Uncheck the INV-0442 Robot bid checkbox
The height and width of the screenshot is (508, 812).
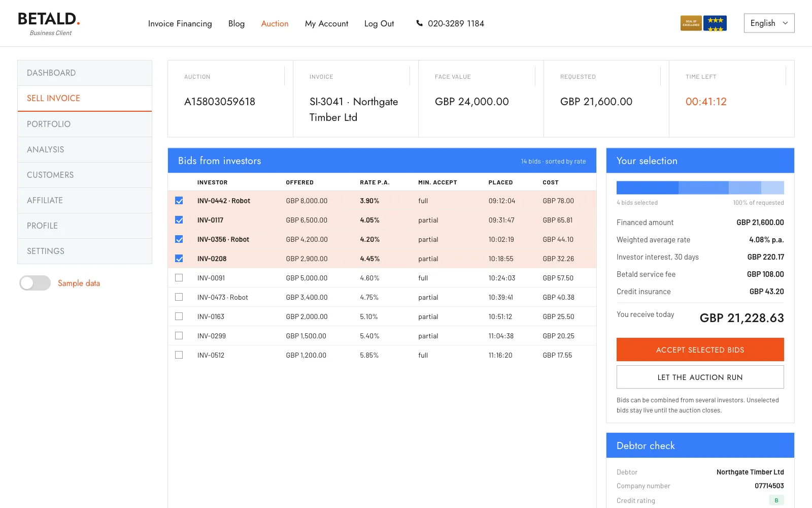pyautogui.click(x=179, y=201)
